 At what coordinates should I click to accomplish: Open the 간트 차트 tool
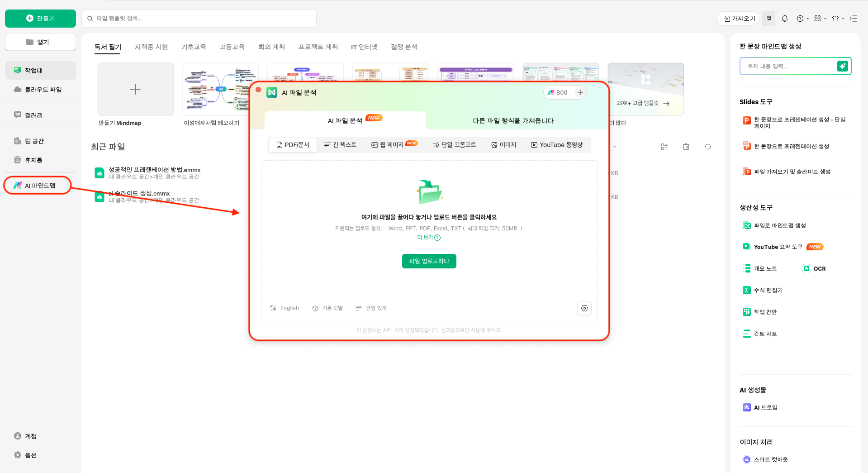tap(765, 334)
